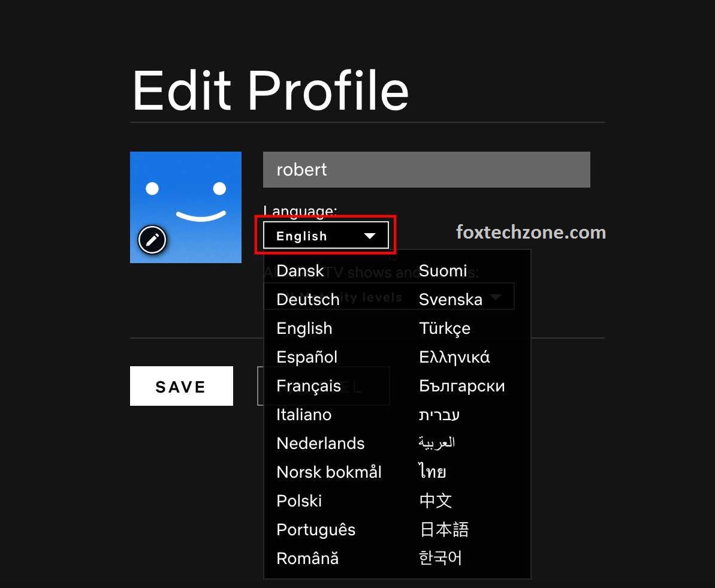Click the chevron next to English
Viewport: 715px width, 588px height.
pyautogui.click(x=370, y=236)
